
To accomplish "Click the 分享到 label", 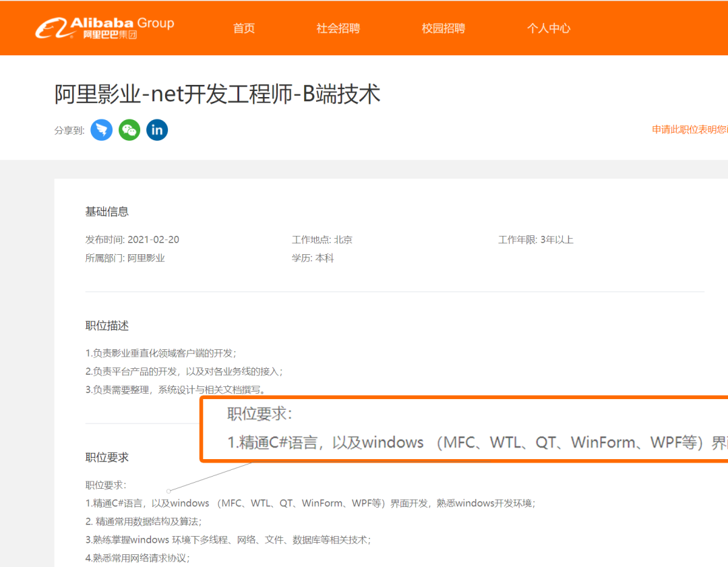I will tap(69, 131).
